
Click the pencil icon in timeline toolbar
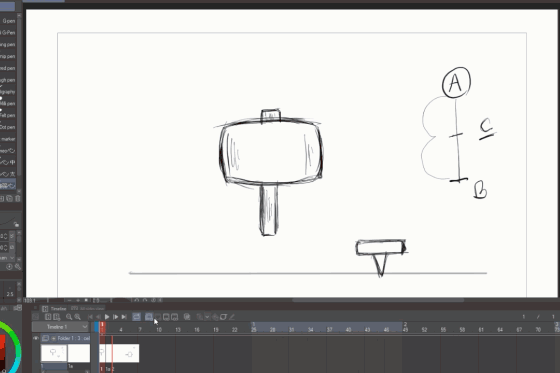click(232, 317)
